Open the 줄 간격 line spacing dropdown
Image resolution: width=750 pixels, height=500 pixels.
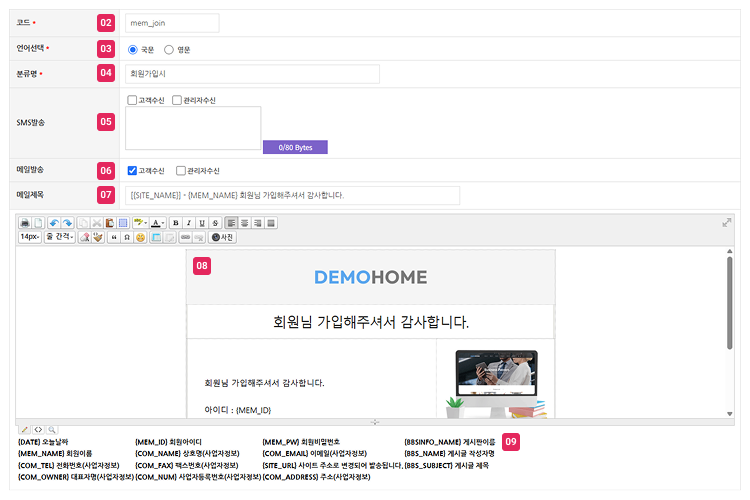(x=60, y=237)
